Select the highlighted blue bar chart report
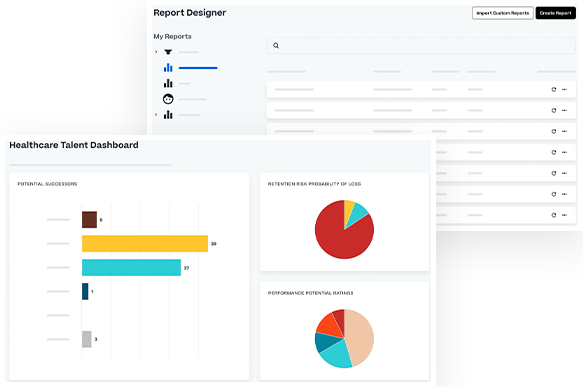Screen dimensions: 583x387 (x=168, y=68)
